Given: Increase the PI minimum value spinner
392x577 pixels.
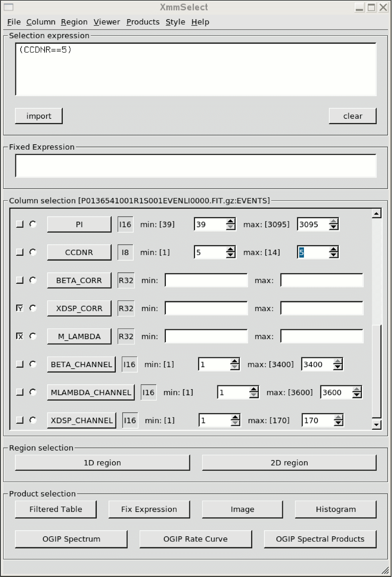Looking at the screenshot, I should click(231, 221).
